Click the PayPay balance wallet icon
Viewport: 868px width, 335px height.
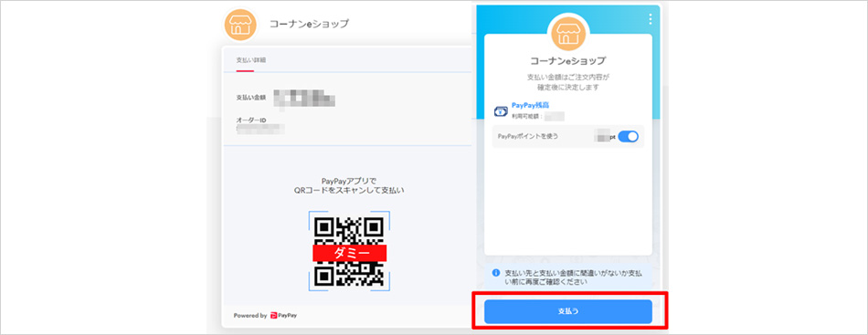coord(501,111)
